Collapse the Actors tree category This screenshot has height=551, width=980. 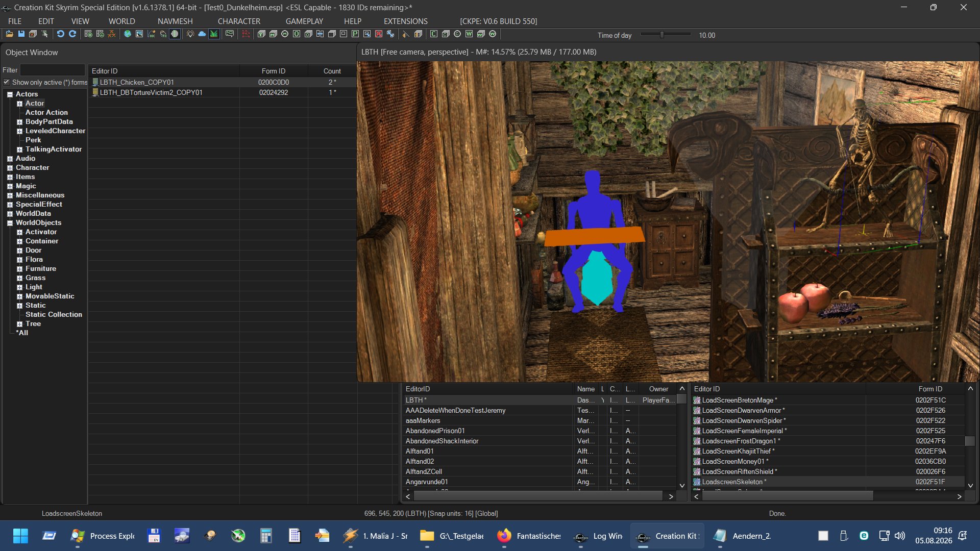click(10, 94)
